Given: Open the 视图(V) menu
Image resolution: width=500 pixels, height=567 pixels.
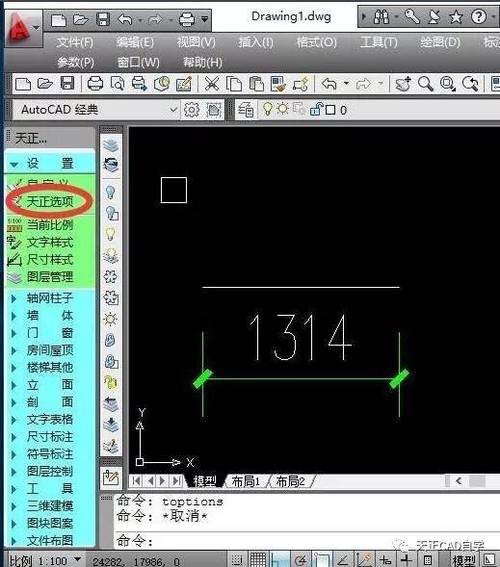Looking at the screenshot, I should click(x=196, y=43).
